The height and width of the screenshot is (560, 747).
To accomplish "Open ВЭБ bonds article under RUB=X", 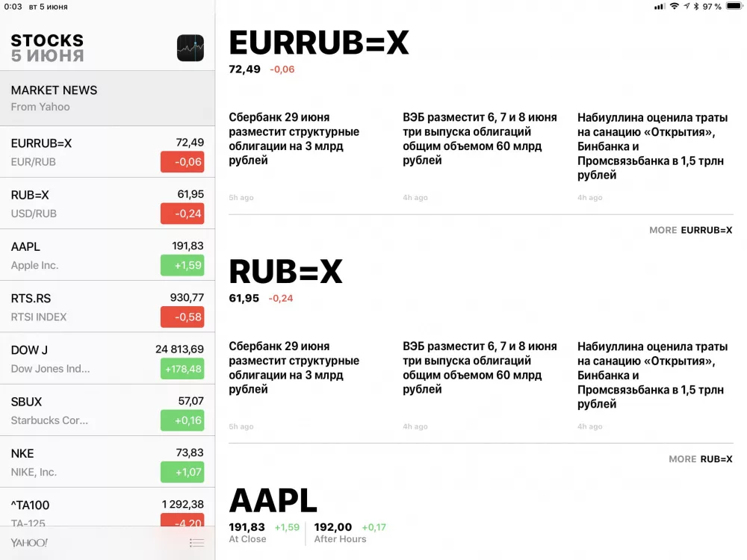I will (x=480, y=367).
